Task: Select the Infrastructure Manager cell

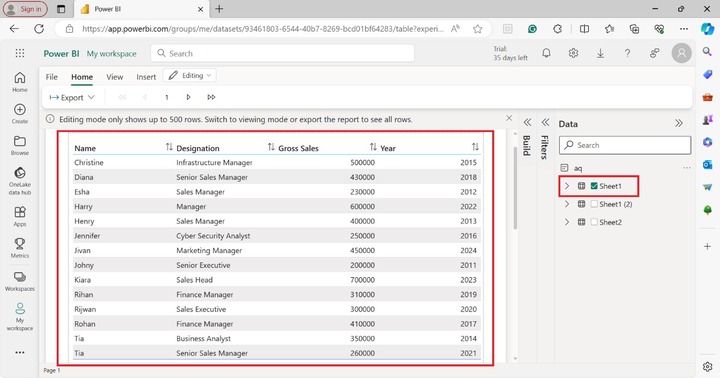Action: click(214, 162)
